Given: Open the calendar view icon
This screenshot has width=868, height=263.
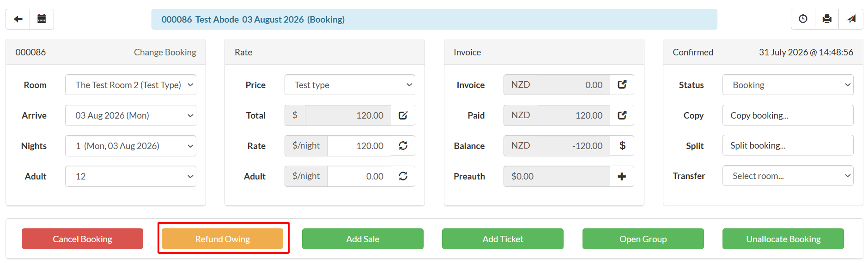Looking at the screenshot, I should click(x=42, y=19).
